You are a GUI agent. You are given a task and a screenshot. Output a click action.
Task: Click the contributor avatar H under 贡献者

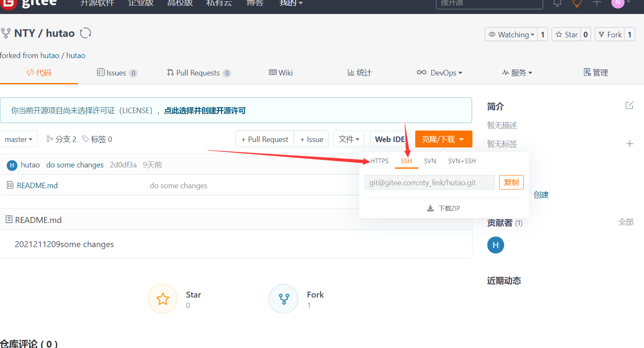click(x=496, y=245)
